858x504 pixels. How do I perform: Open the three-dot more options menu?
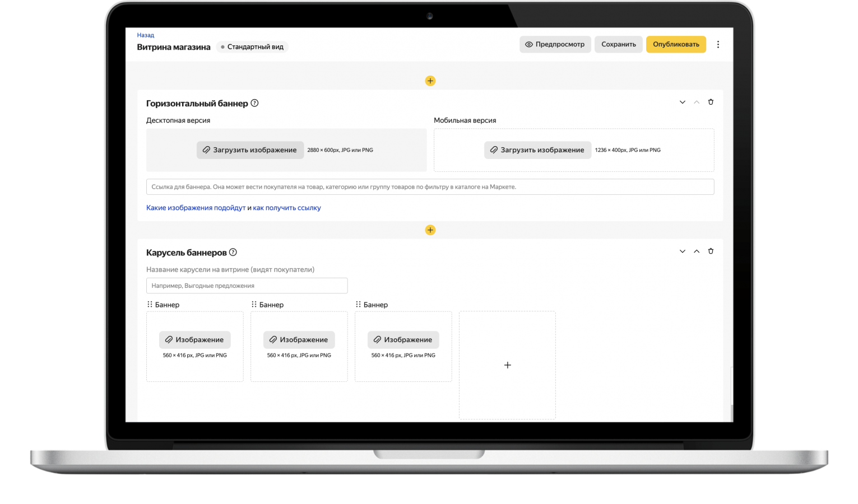coord(718,44)
